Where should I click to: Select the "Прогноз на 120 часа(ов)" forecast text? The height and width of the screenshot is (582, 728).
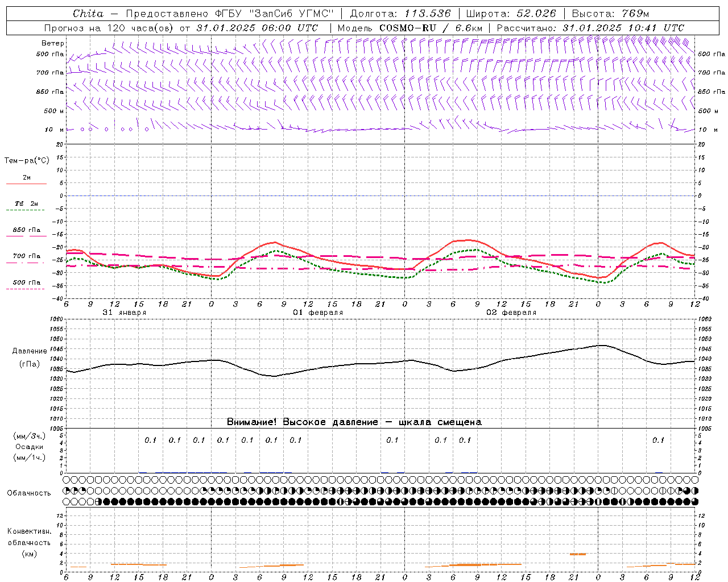pyautogui.click(x=110, y=28)
